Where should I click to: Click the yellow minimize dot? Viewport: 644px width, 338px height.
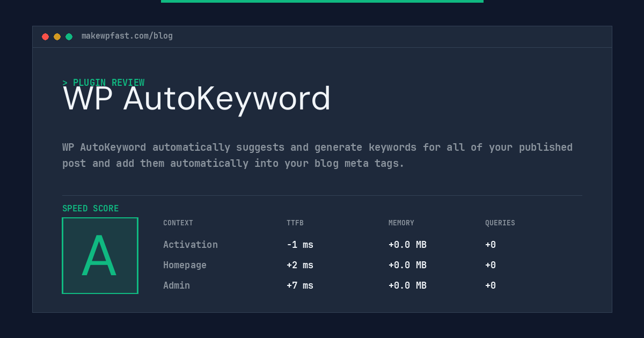[57, 36]
